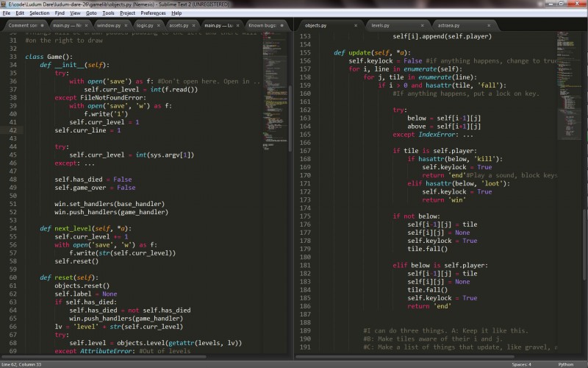The image size is (588, 368).
Task: Close the levels.py tab
Action: pyautogui.click(x=422, y=26)
